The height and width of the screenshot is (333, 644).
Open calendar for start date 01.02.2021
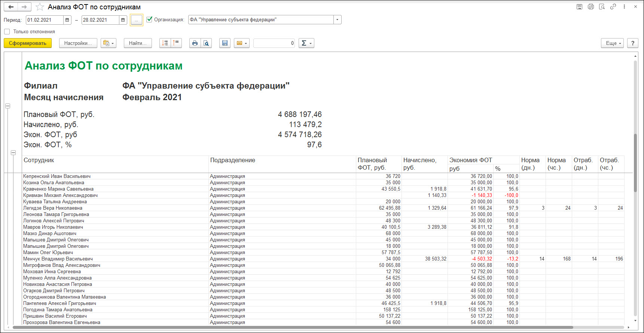(x=67, y=20)
